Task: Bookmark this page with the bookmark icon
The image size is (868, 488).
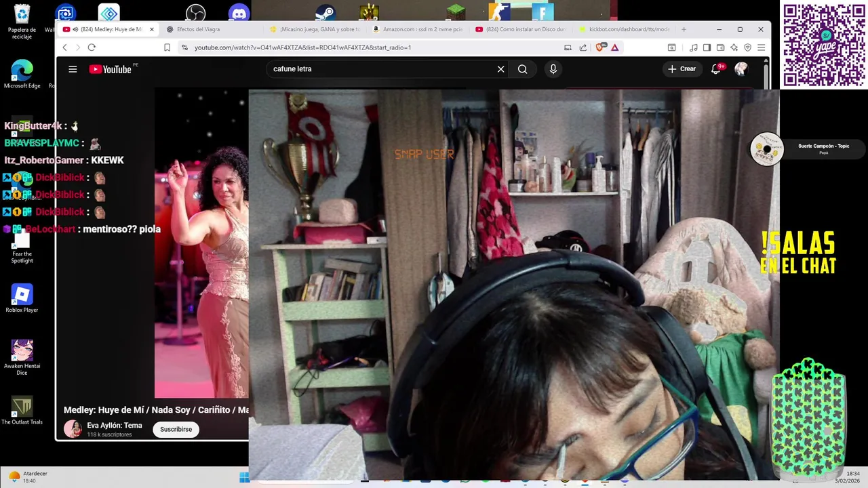Action: point(167,47)
